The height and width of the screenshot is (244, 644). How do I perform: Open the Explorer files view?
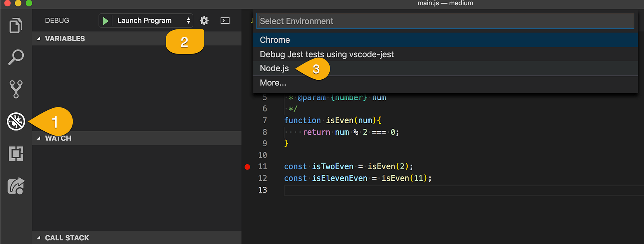click(16, 25)
